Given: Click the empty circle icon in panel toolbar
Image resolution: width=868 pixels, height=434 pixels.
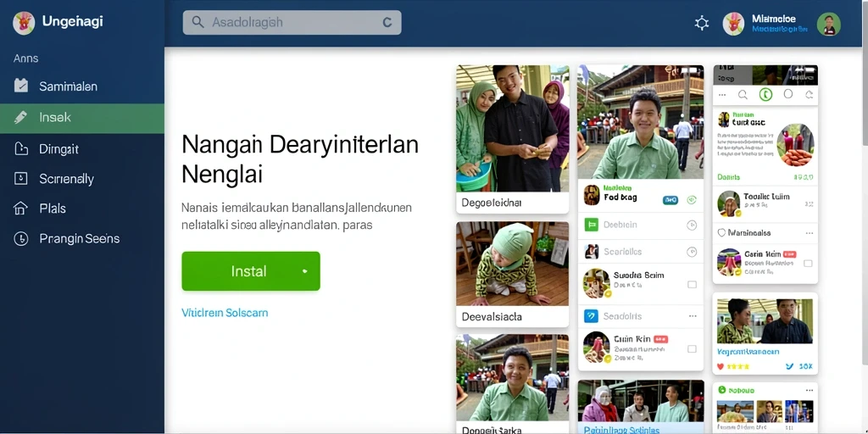Looking at the screenshot, I should pyautogui.click(x=788, y=94).
